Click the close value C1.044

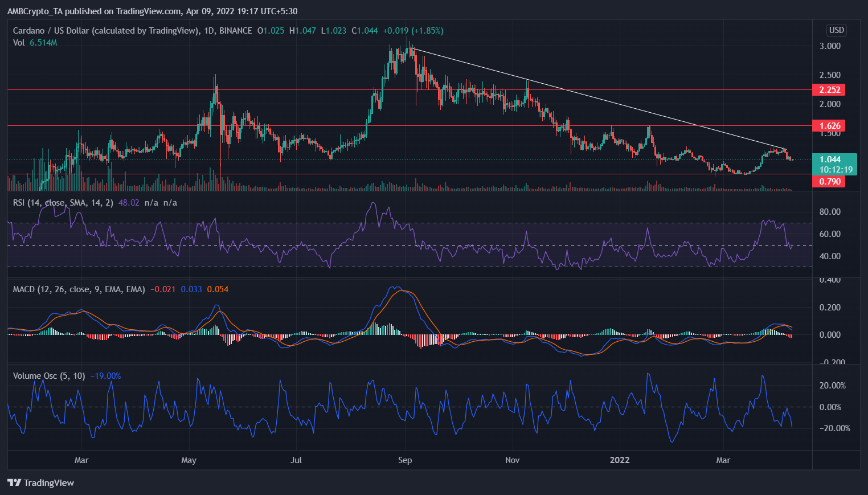(x=365, y=31)
